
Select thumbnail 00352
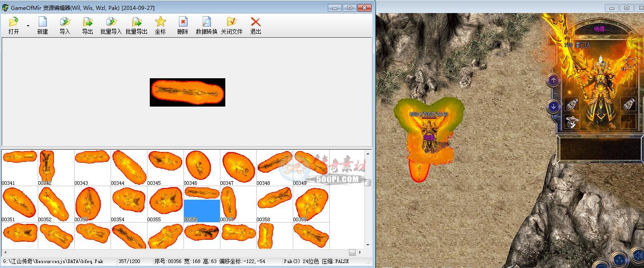pos(56,204)
